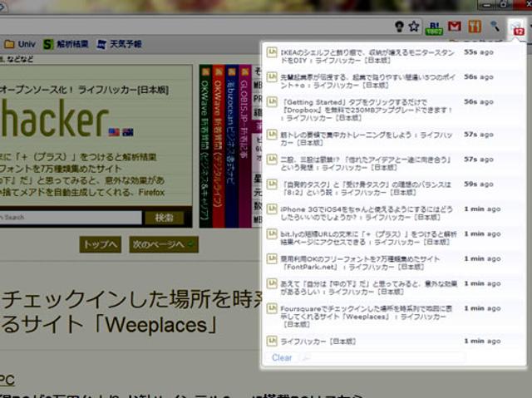
Task: Open the blue bizocean vertical banner
Action: (231, 146)
